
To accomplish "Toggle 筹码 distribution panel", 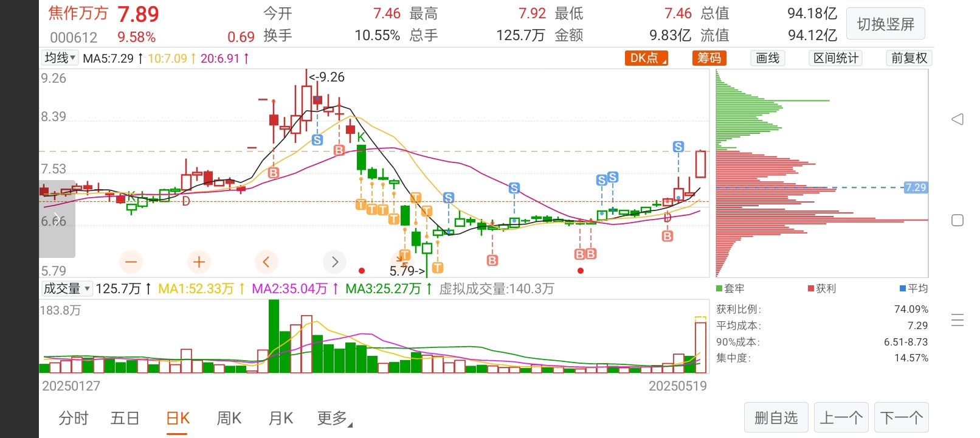I will click(x=709, y=58).
